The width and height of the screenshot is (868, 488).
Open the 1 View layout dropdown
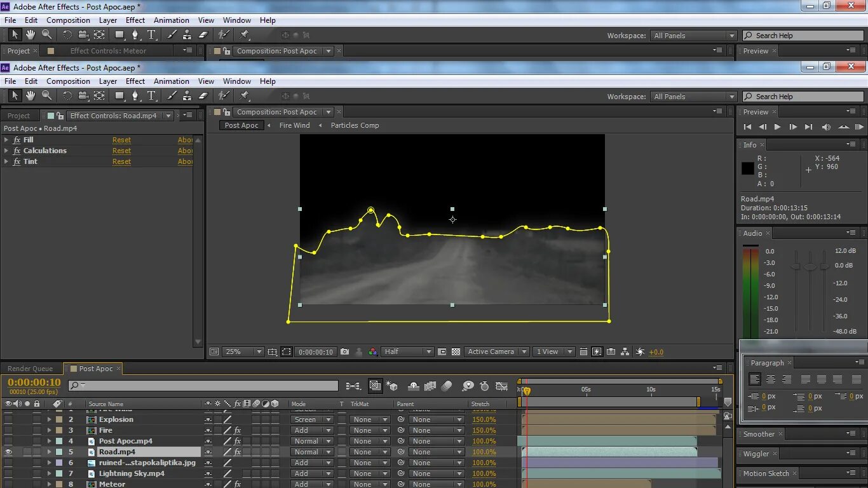coord(554,351)
